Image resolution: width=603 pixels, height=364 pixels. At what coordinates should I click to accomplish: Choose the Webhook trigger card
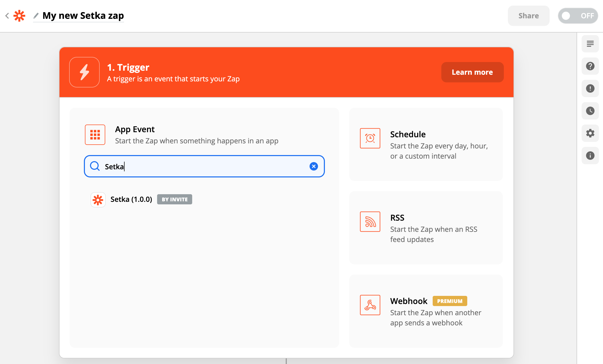click(x=426, y=311)
